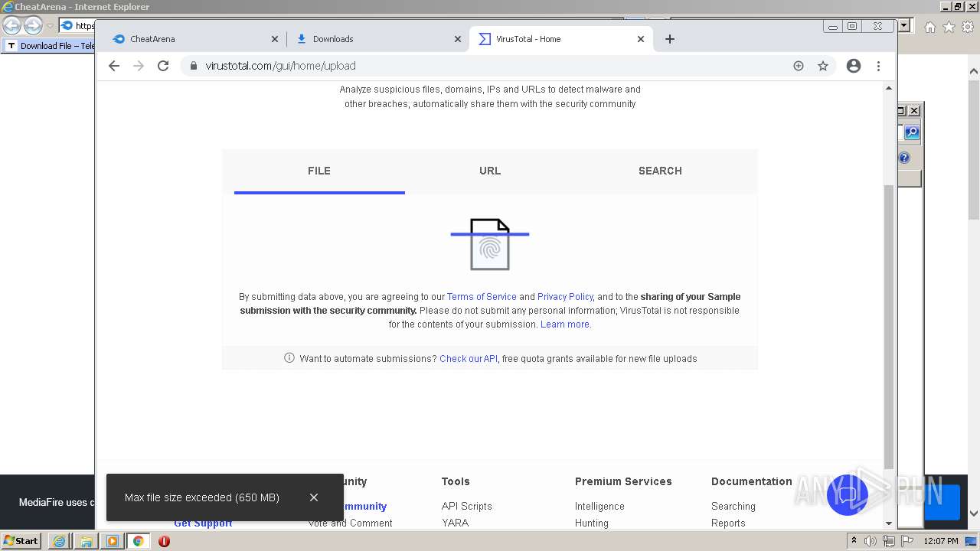Close the VirusTotal - Home tab
Viewport: 980px width, 551px height.
(x=641, y=39)
